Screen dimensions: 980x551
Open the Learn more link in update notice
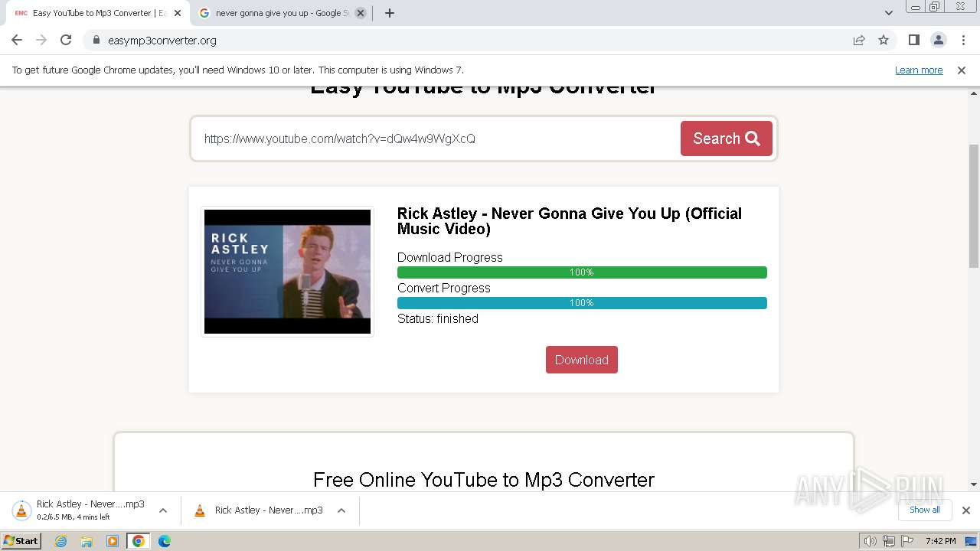pyautogui.click(x=919, y=70)
